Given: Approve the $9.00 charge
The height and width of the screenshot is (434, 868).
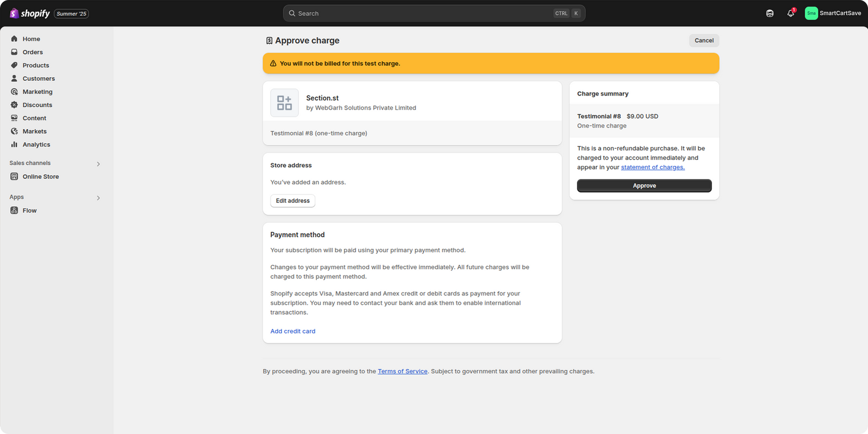Looking at the screenshot, I should pyautogui.click(x=644, y=186).
